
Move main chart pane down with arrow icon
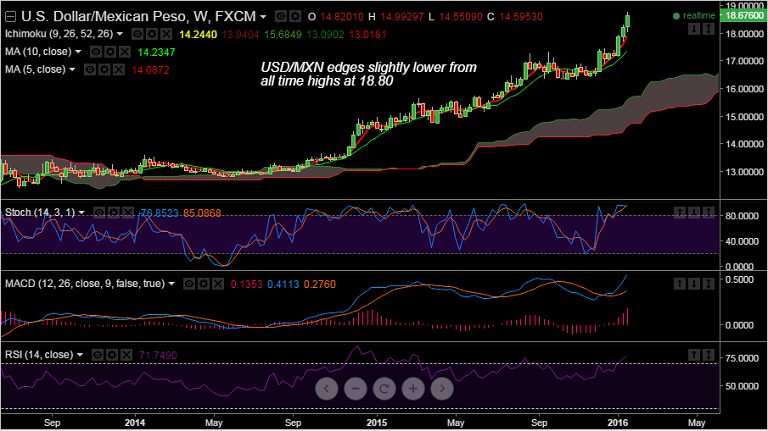pyautogui.click(x=694, y=29)
